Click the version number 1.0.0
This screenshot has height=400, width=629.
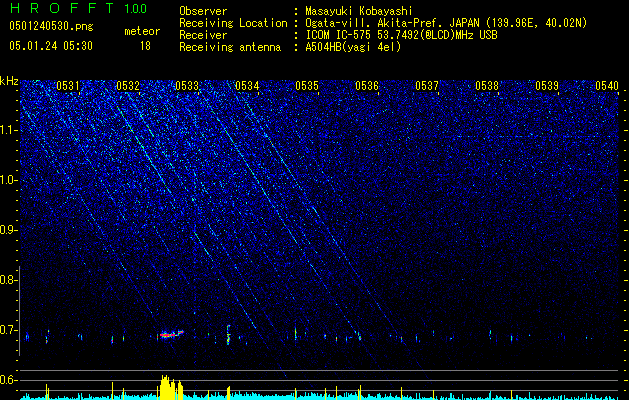[x=136, y=9]
